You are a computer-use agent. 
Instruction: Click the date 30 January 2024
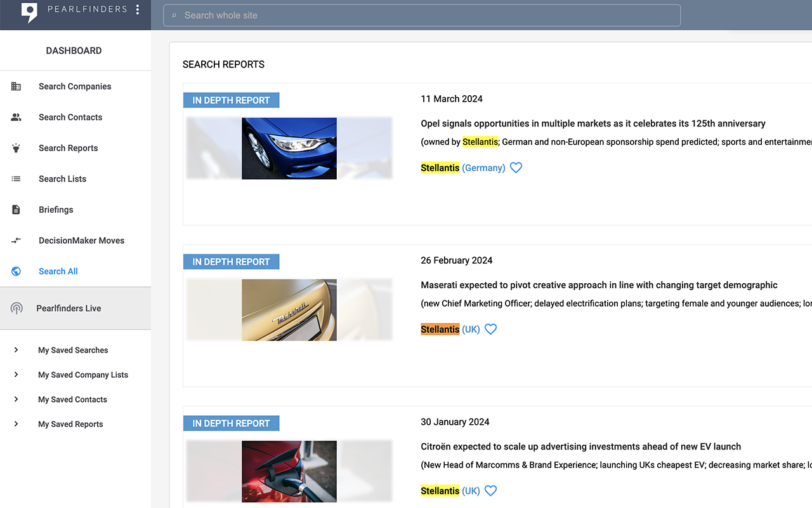[455, 422]
